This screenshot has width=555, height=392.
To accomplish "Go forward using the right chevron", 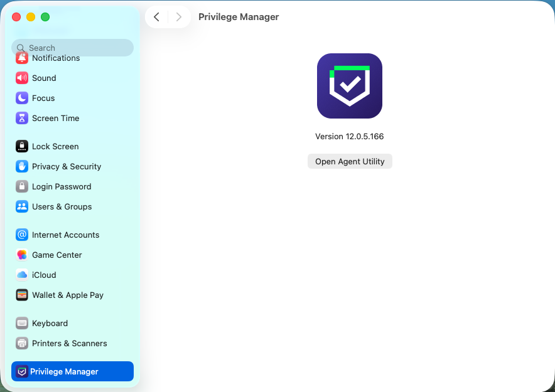I will [179, 17].
